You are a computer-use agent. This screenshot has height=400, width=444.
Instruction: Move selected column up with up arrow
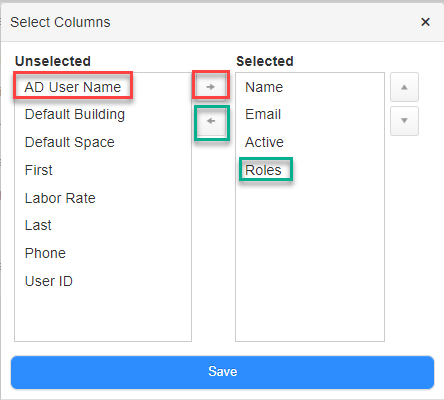(404, 87)
